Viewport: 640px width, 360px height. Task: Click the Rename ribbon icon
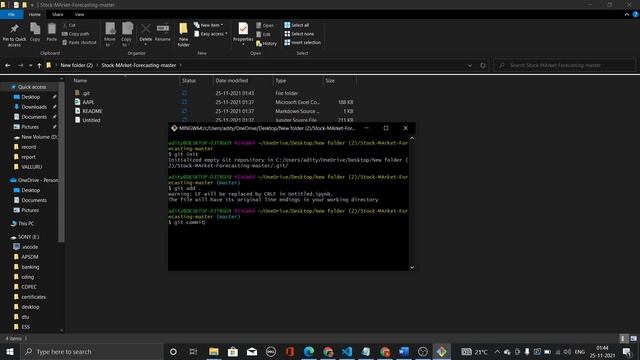162,32
